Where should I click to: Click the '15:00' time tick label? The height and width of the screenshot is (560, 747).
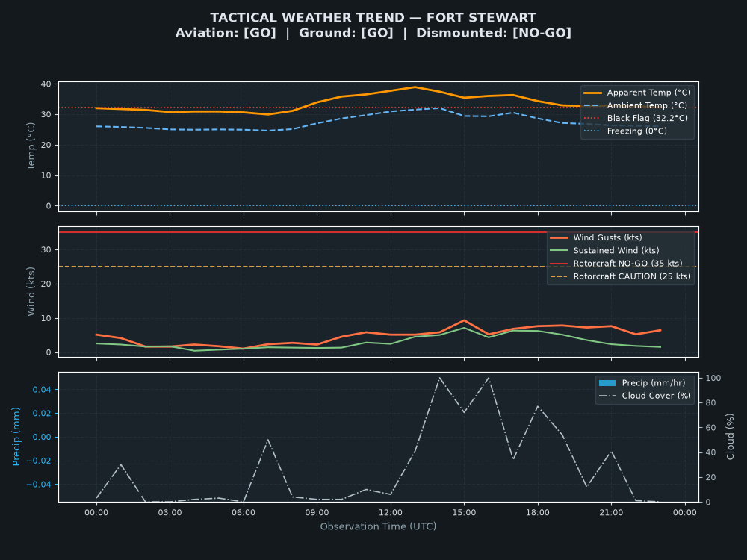[x=464, y=513]
